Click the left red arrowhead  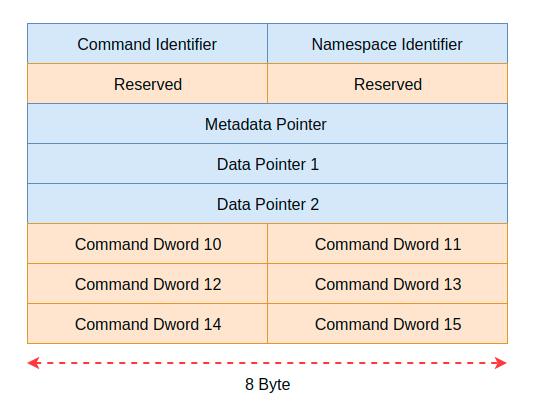[x=34, y=363]
